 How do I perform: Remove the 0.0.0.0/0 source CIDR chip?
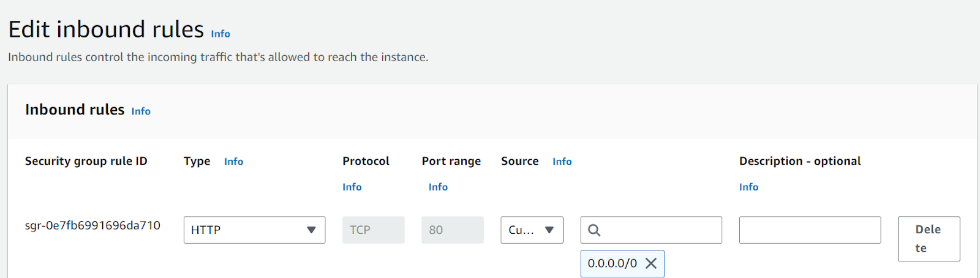(651, 263)
